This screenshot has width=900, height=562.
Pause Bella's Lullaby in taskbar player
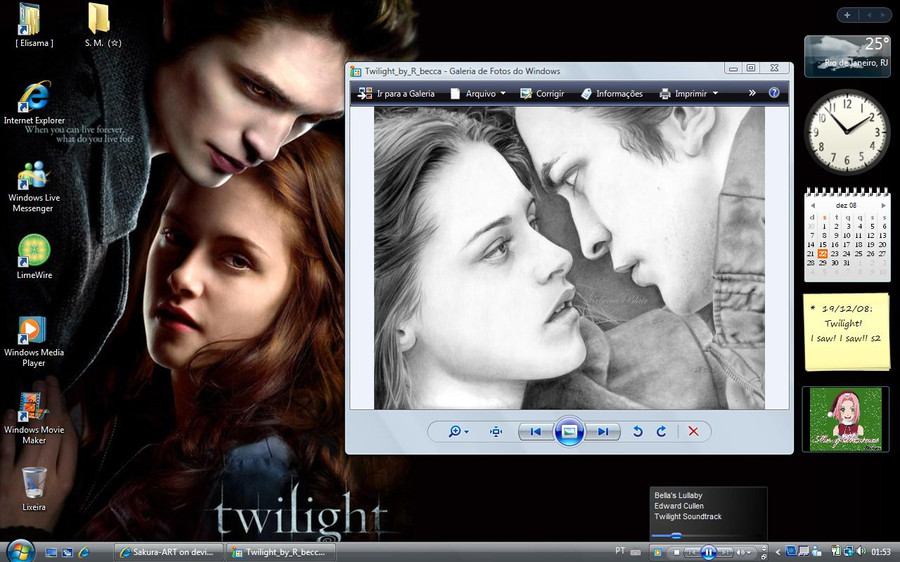[709, 552]
